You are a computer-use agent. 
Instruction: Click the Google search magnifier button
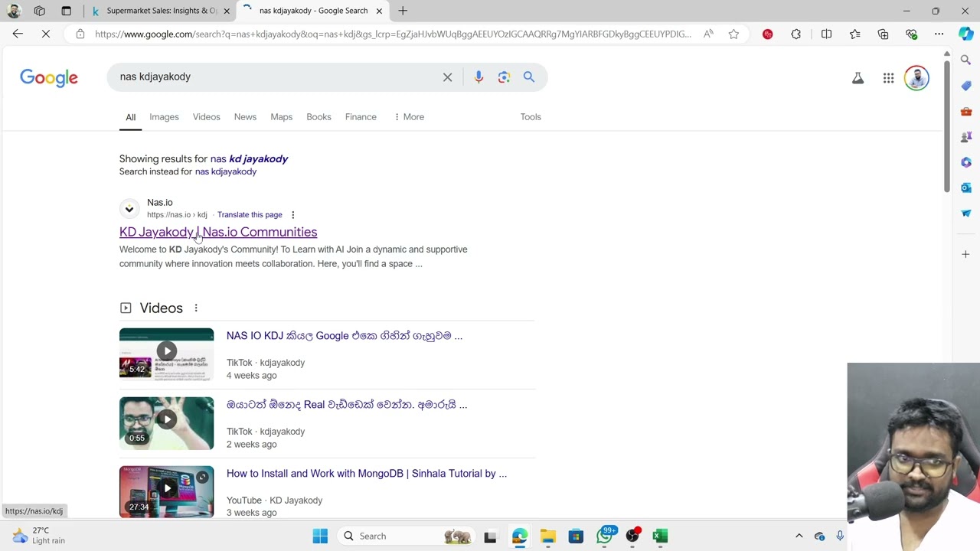529,77
